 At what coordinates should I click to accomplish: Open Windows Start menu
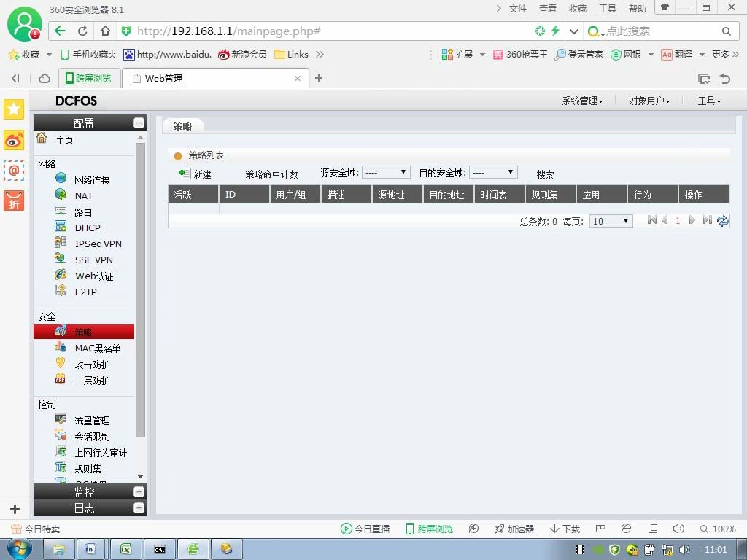(x=20, y=549)
